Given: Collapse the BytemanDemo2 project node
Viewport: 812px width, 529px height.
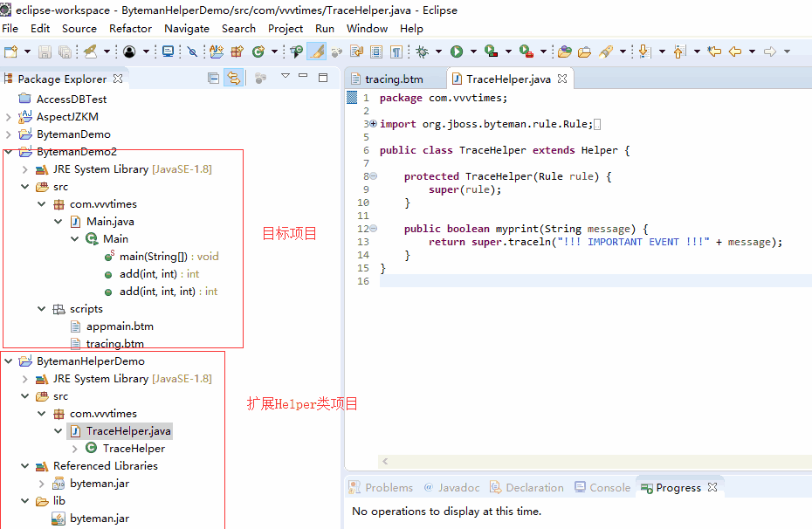Looking at the screenshot, I should click(x=8, y=152).
